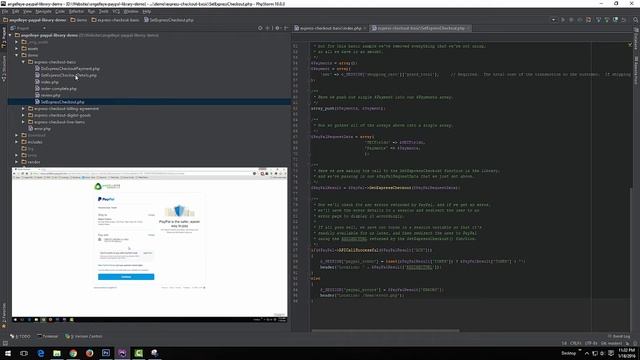The image size is (640, 360).
Task: Close the SetExpressCheckout.php editor tab
Action: [468, 28]
